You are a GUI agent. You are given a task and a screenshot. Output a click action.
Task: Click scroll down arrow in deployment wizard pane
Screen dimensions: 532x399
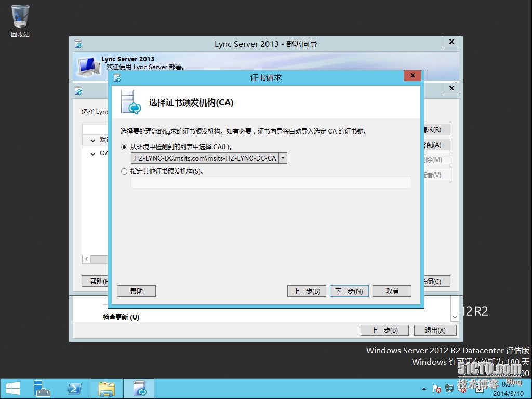pos(455,317)
